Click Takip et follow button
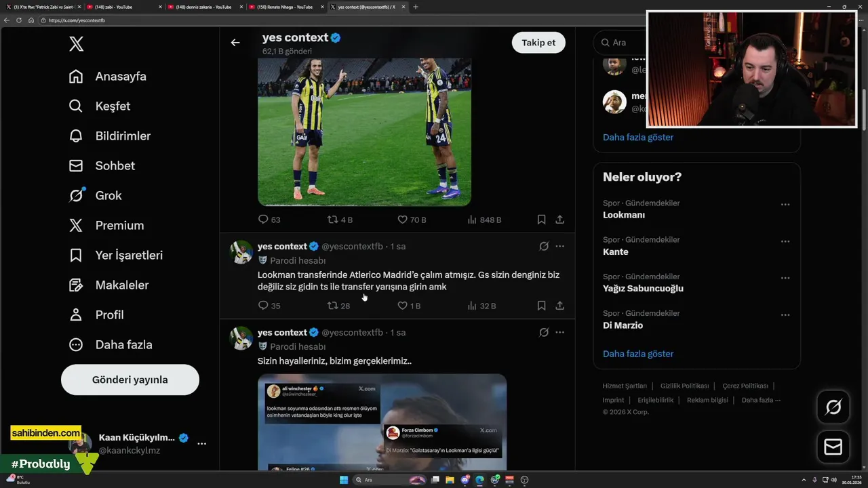Image resolution: width=868 pixels, height=488 pixels. click(538, 43)
